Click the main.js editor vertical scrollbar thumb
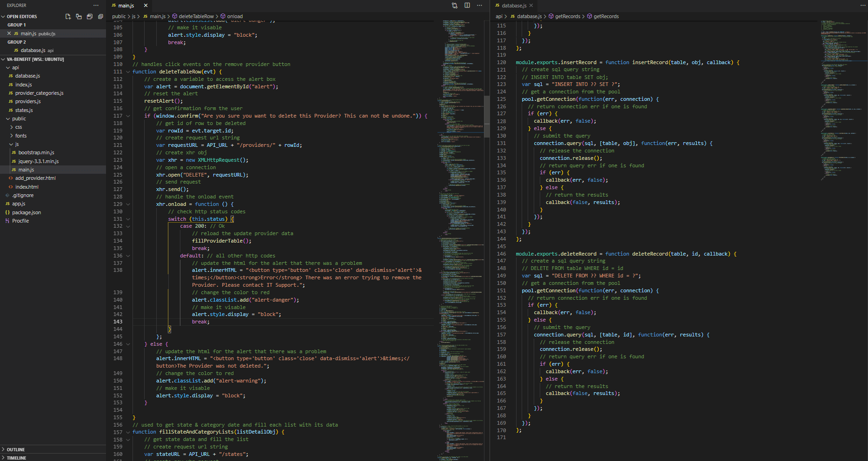 [x=487, y=117]
